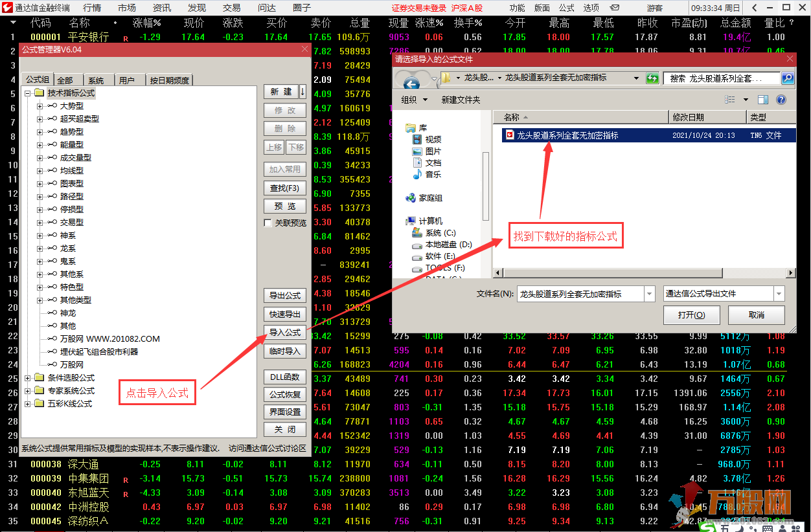Select the 龙系 tree item

tap(68, 249)
